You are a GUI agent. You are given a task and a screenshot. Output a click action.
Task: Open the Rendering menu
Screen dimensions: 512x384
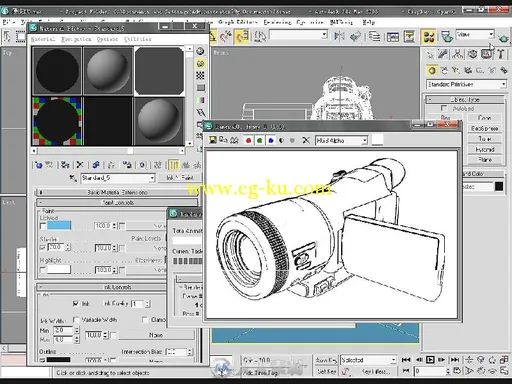click(x=277, y=22)
